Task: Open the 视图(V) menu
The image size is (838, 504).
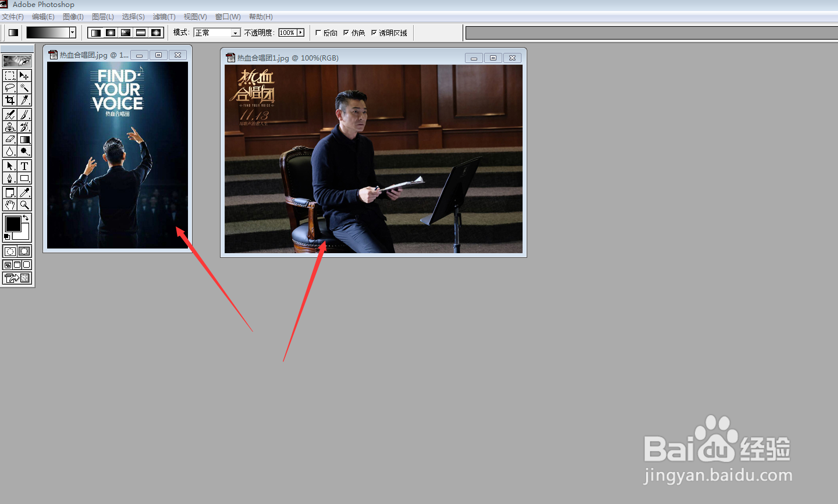Action: tap(195, 17)
